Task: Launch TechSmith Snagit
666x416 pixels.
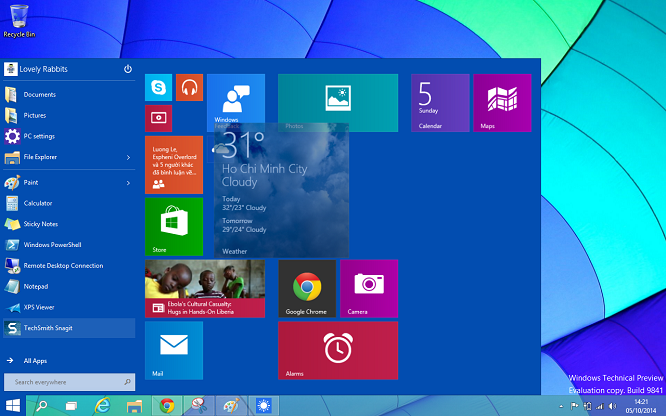Action: 69,328
